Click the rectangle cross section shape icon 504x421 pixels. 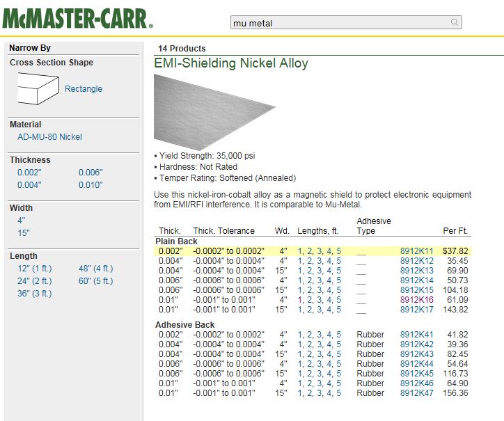tap(38, 88)
